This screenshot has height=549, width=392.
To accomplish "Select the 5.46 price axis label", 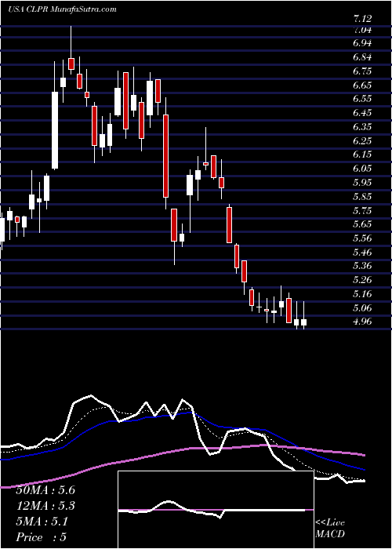I will pos(362,252).
